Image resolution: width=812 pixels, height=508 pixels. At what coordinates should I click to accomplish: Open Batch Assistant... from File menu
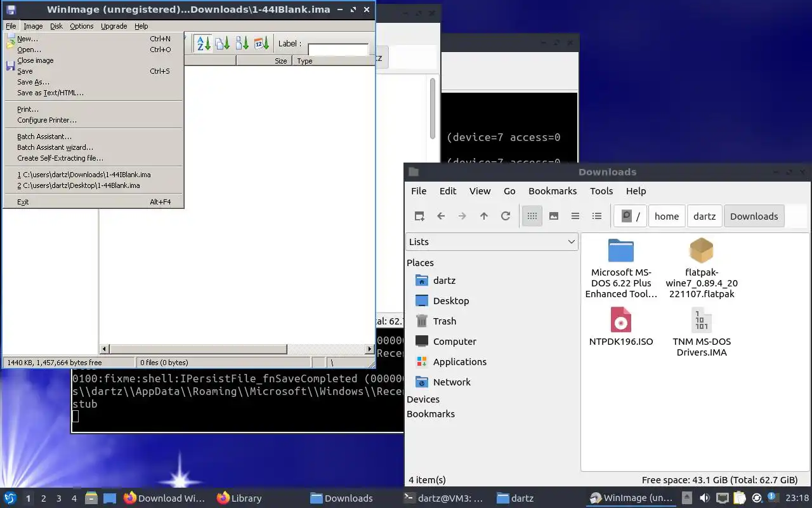tap(93, 137)
